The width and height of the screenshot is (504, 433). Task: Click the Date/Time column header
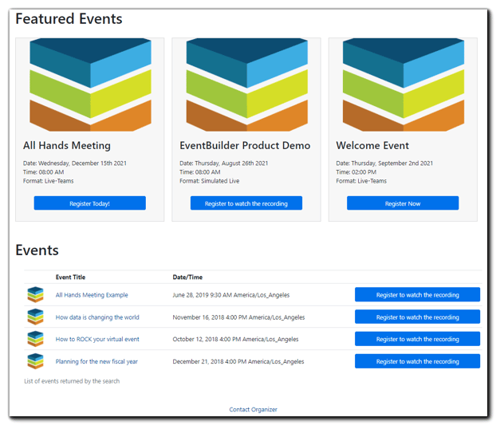187,277
